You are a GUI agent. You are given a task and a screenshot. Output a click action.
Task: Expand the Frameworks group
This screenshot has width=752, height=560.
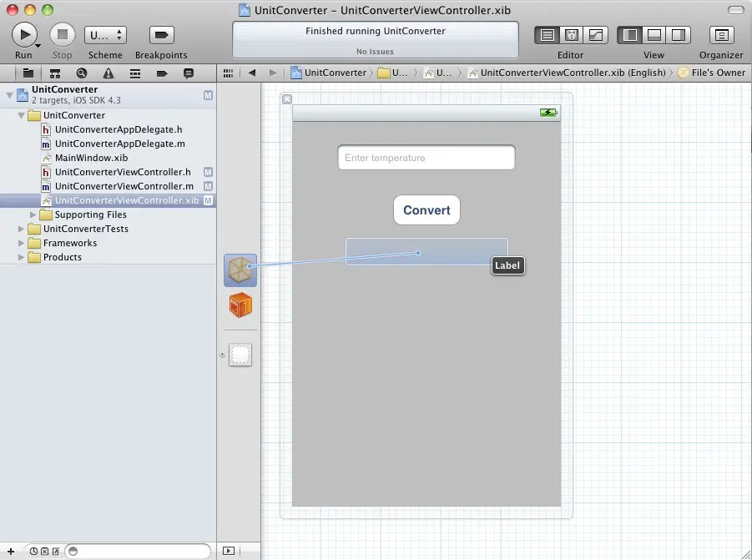click(x=22, y=243)
